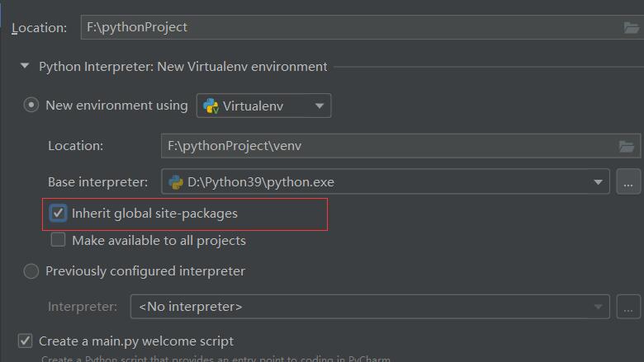Click the ellipsis button beside Interpreter dropdown
The height and width of the screenshot is (362, 644).
click(x=628, y=307)
